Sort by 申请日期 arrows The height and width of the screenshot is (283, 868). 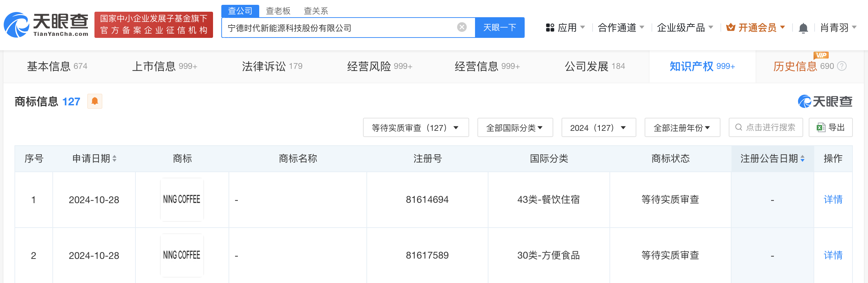tap(114, 158)
